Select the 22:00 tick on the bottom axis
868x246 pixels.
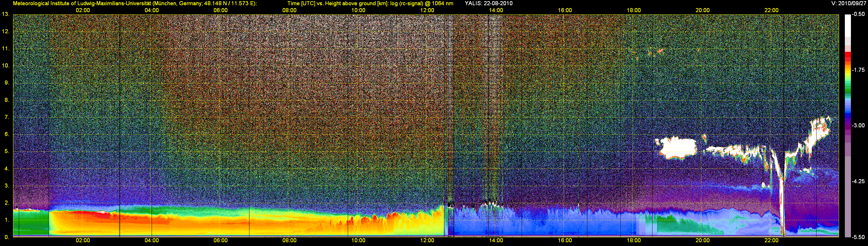coord(771,240)
